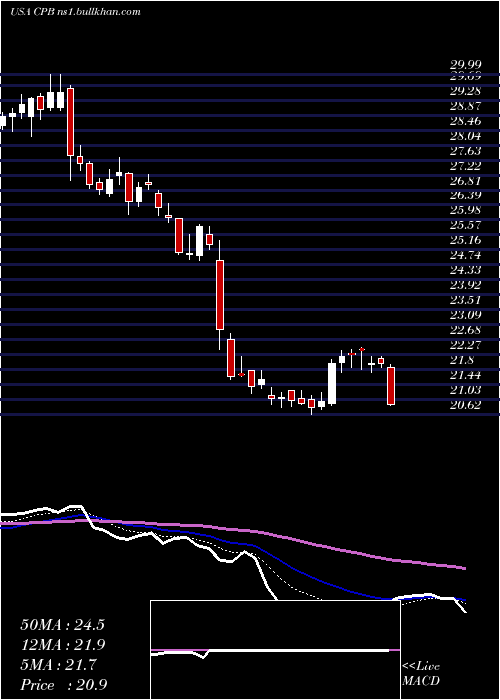The height and width of the screenshot is (700, 500).
Task: Click the 26.81 price axis label
Action: coord(465,181)
